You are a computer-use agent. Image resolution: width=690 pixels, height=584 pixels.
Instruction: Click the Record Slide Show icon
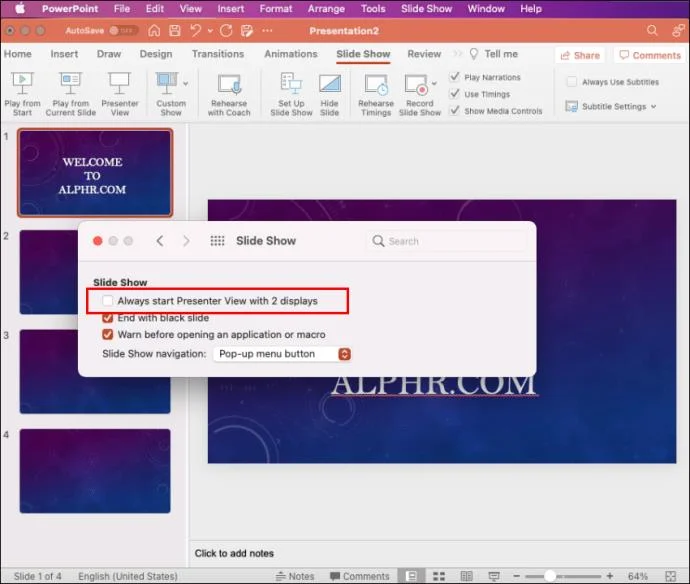[x=416, y=84]
